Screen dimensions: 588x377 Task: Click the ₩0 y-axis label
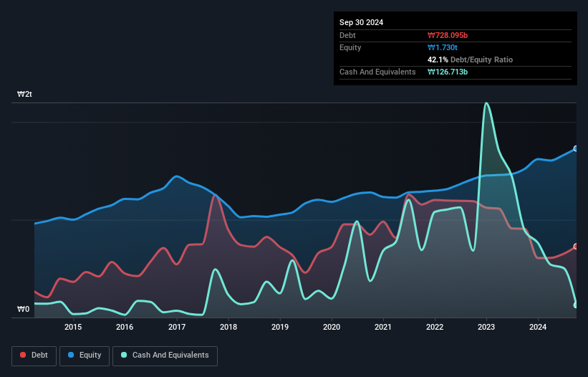coord(23,309)
